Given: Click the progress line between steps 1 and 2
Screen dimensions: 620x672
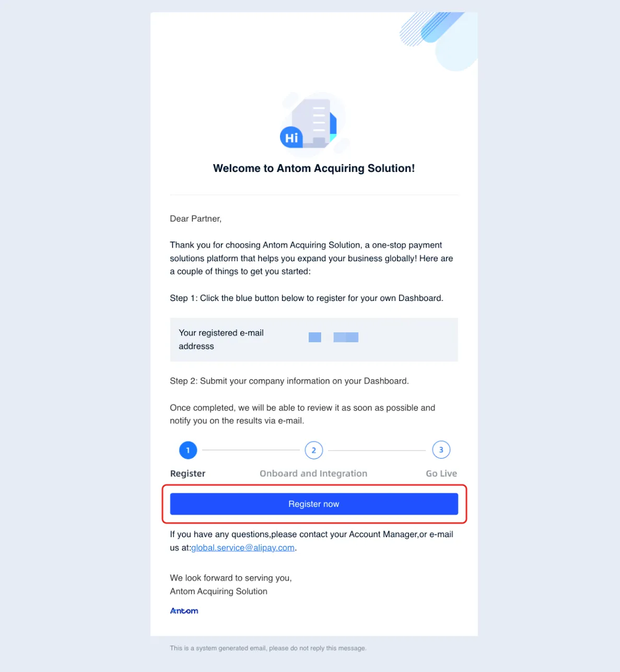Looking at the screenshot, I should click(x=251, y=450).
